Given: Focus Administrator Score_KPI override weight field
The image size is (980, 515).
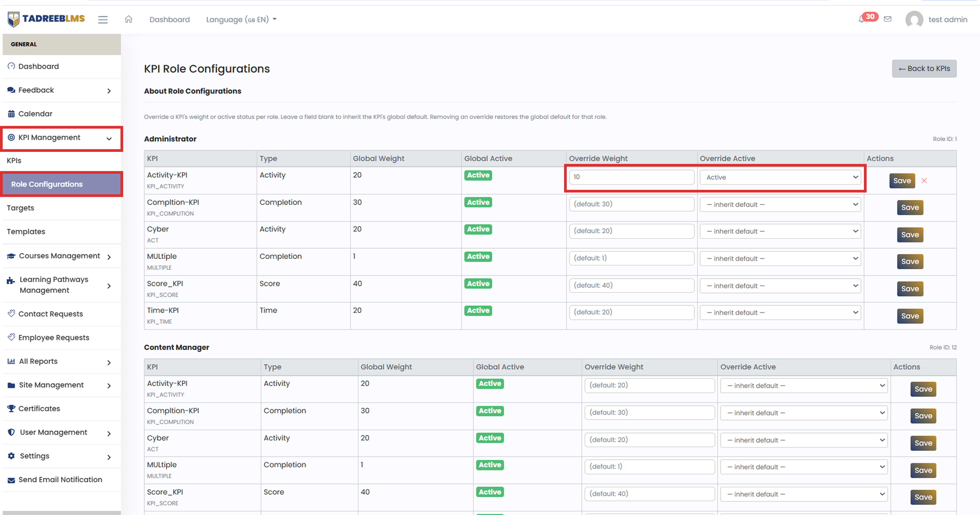Looking at the screenshot, I should click(x=631, y=285).
